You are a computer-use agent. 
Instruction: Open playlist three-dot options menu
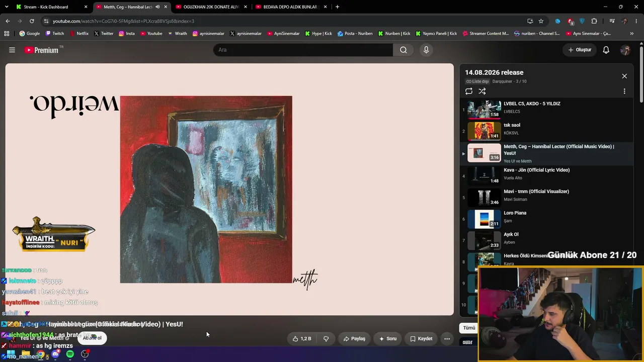[x=624, y=91]
